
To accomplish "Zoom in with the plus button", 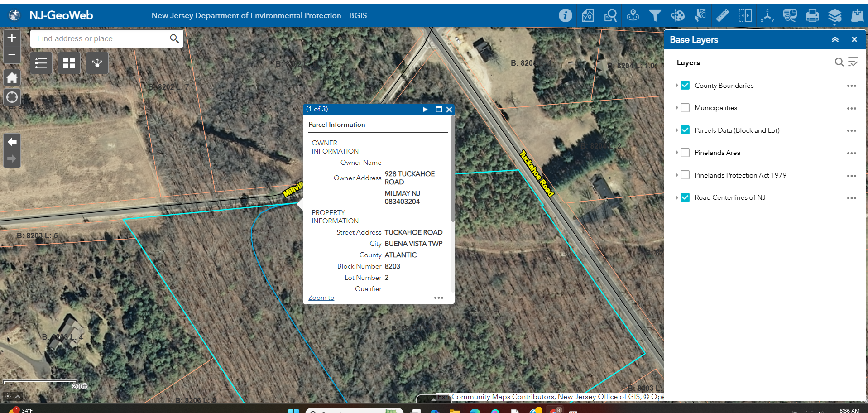I will (x=12, y=38).
